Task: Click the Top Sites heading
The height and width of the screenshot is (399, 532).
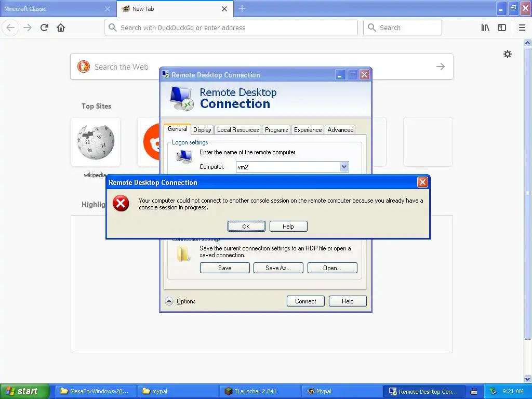Action: click(96, 106)
